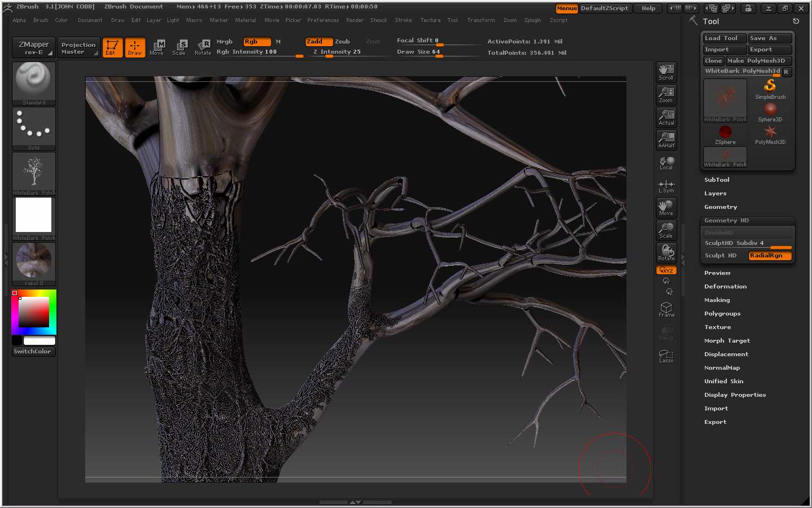812x508 pixels.
Task: Click the AAHalf icon
Action: (667, 140)
